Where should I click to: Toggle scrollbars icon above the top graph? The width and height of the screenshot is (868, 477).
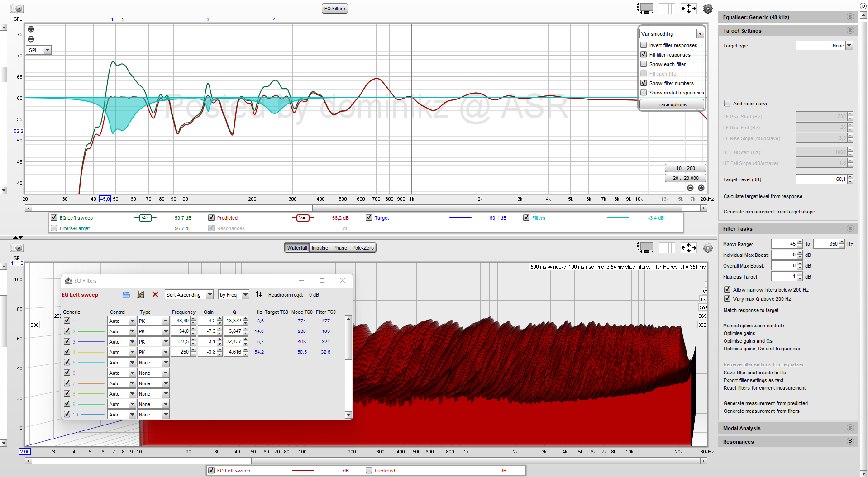645,8
